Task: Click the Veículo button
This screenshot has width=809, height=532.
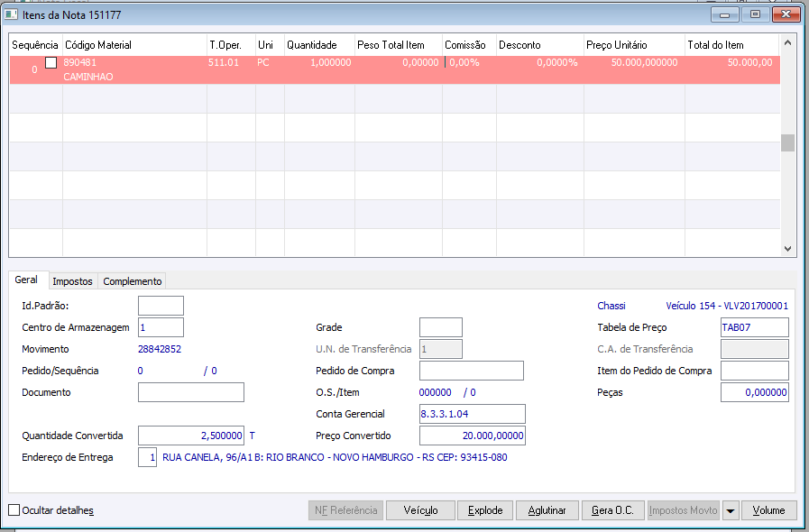Action: [x=420, y=510]
